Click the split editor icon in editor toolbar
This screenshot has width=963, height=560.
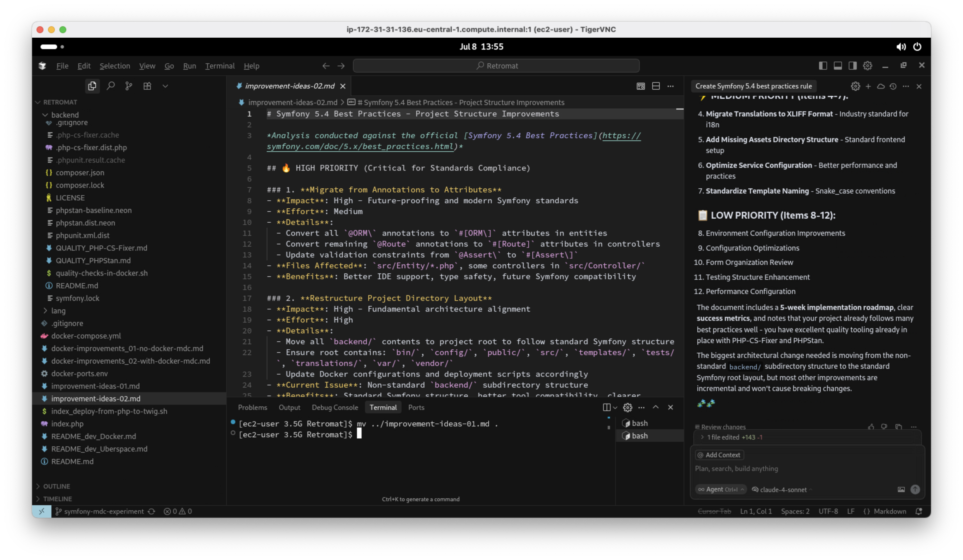click(x=656, y=86)
